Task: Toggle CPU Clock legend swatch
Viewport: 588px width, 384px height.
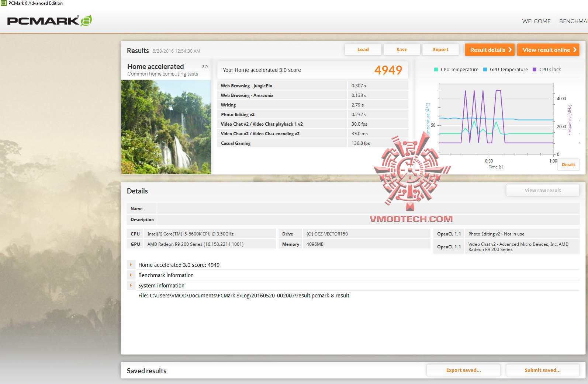Action: click(535, 70)
